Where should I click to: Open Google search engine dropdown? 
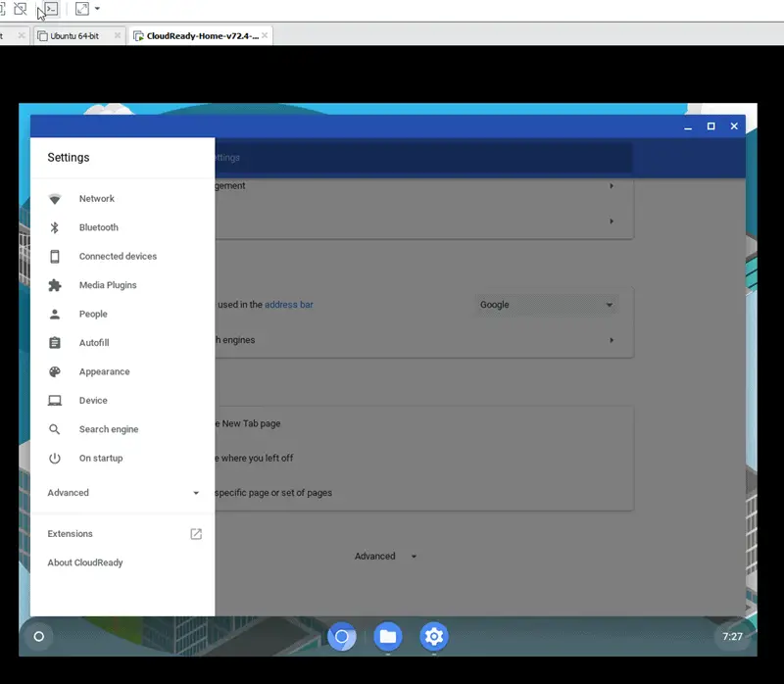[x=546, y=305]
